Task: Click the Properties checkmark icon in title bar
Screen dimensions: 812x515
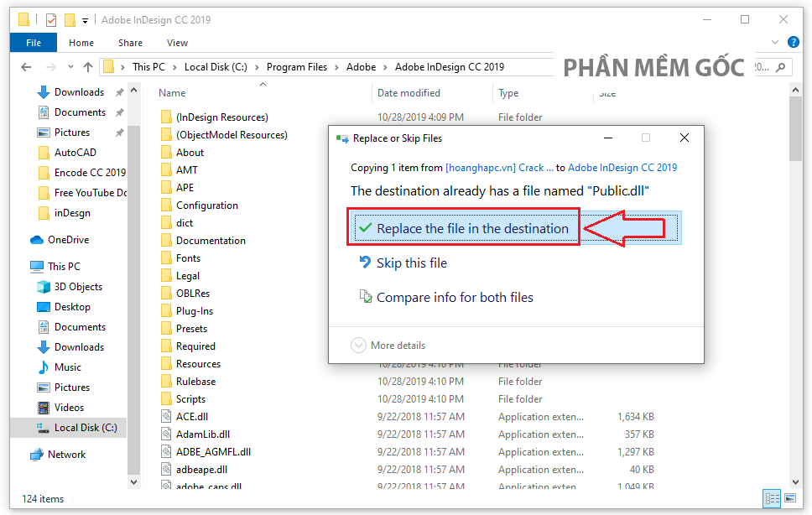Action: [51, 19]
